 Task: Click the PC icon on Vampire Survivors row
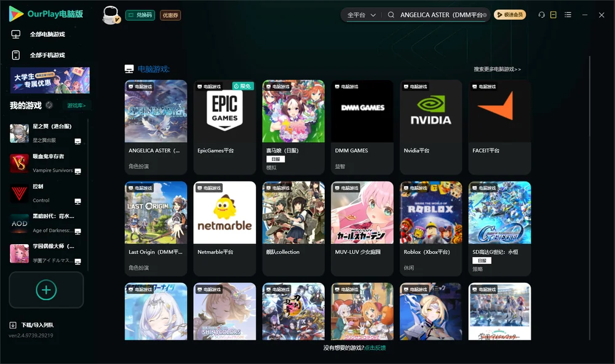[x=77, y=172]
